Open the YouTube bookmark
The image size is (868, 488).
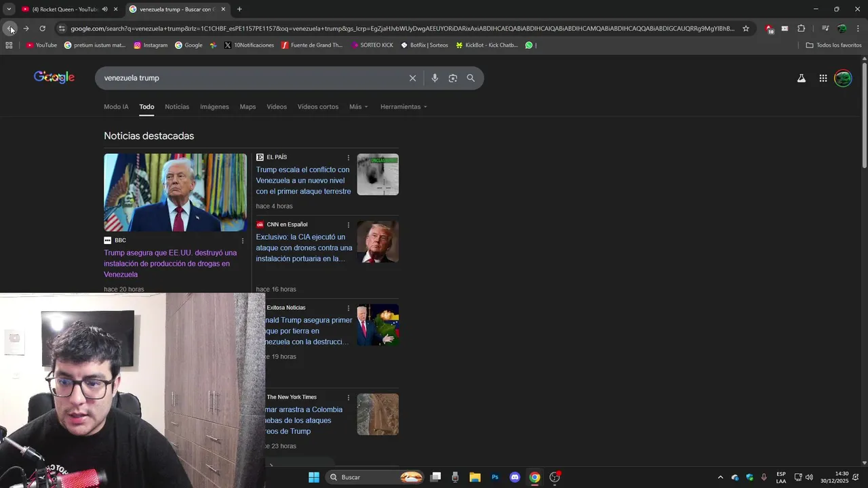[41, 45]
